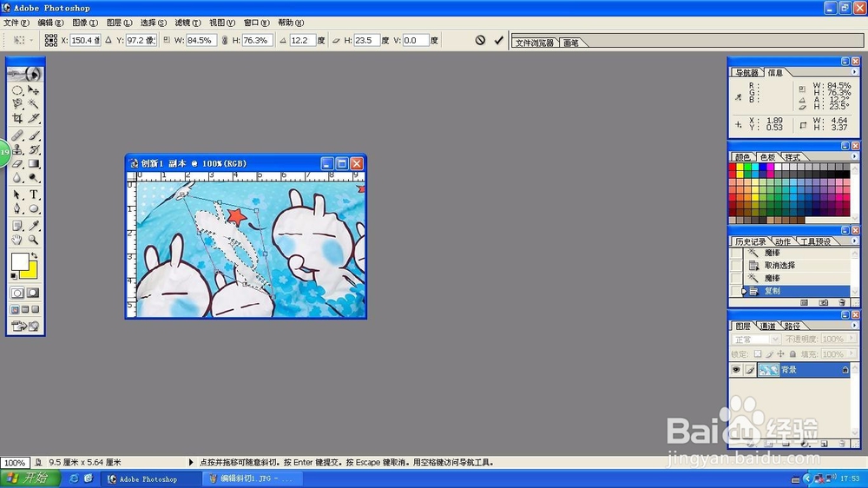Open the Layers panel flyout menu arrow
This screenshot has width=868, height=488.
tap(853, 325)
